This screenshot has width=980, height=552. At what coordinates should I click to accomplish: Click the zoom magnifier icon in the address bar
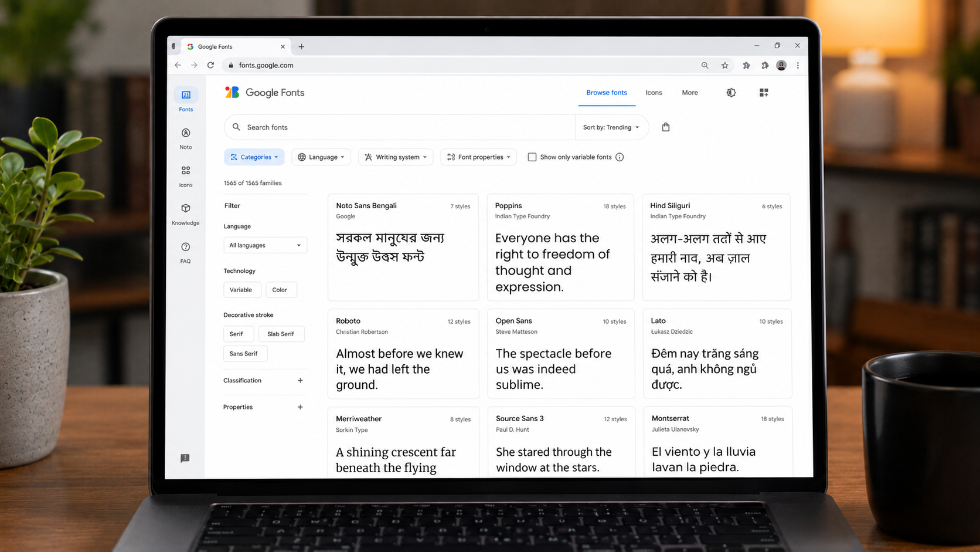tap(705, 65)
